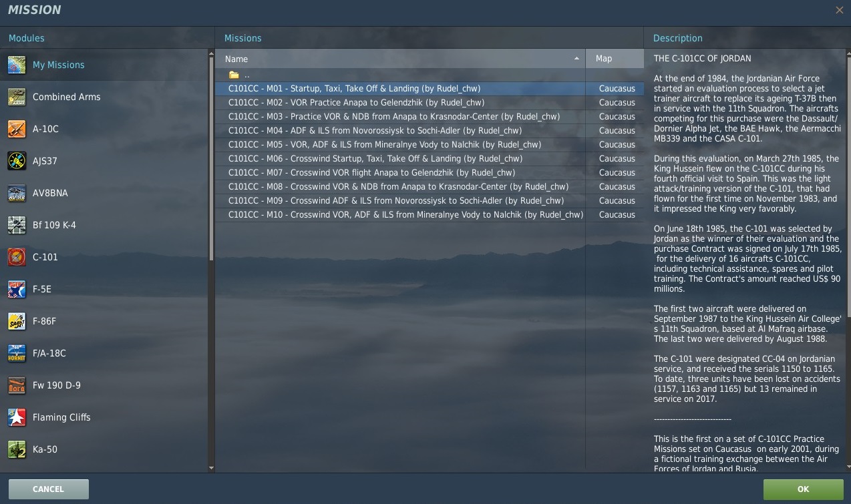Open the Flaming Cliffs module icon

tap(17, 417)
